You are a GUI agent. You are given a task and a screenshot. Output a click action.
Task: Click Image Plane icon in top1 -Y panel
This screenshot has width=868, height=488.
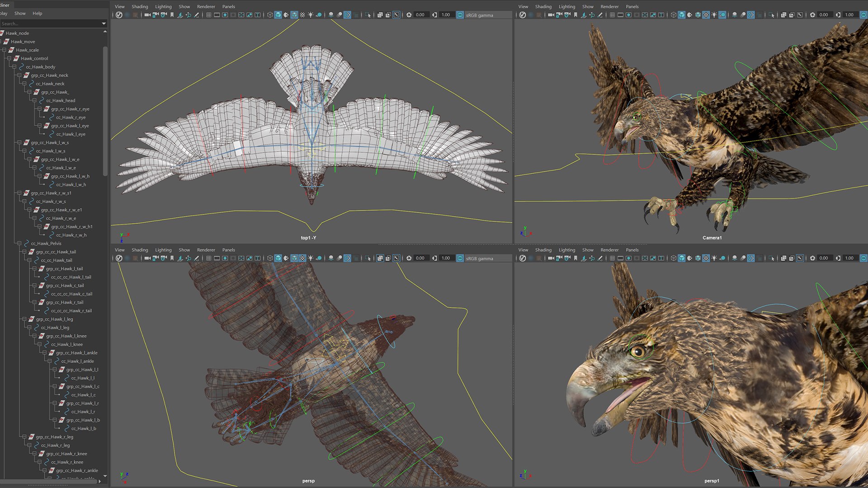tap(180, 15)
